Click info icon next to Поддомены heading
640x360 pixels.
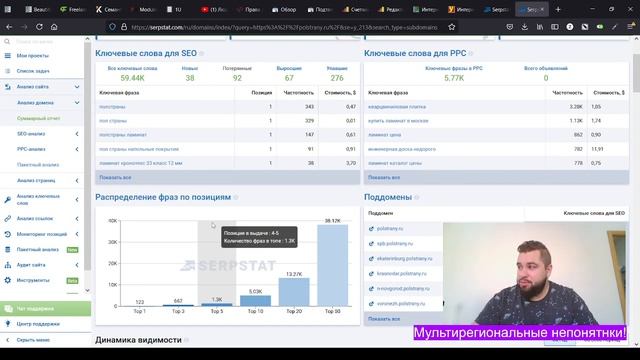tap(417, 198)
